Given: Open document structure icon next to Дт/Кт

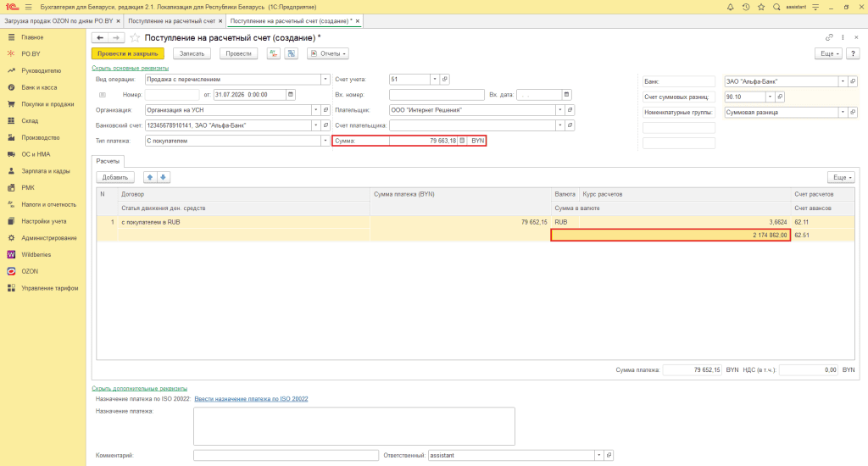Looking at the screenshot, I should point(292,53).
